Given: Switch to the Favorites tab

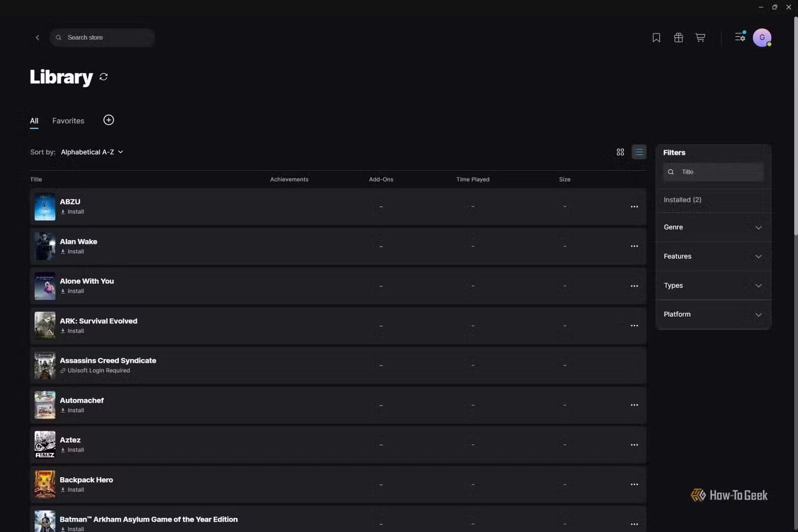Looking at the screenshot, I should click(x=68, y=121).
